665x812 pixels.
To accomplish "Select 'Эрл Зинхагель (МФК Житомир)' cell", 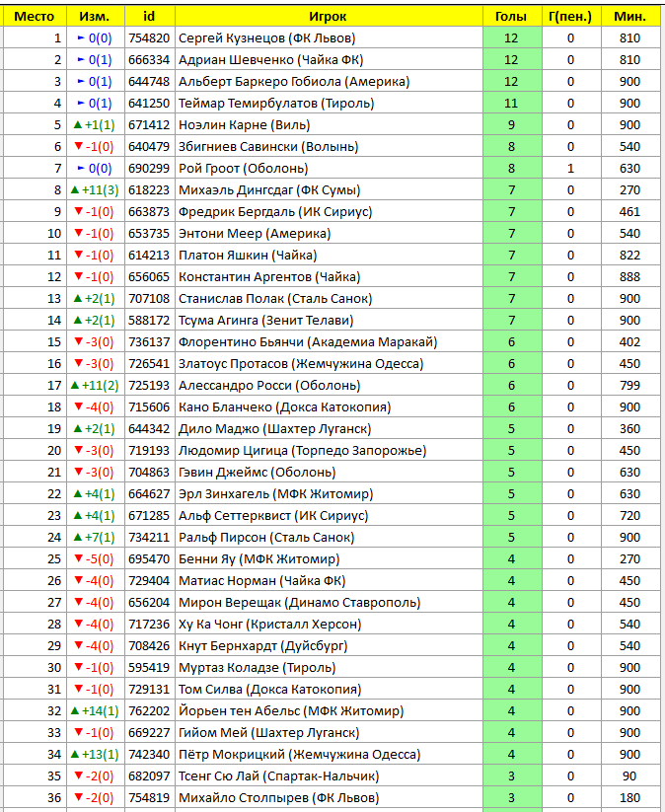I will tap(329, 494).
